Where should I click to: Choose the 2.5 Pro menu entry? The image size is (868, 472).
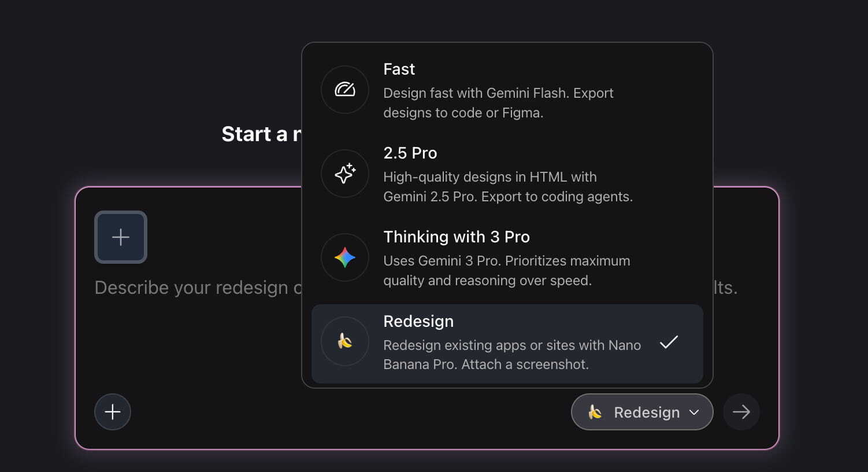pyautogui.click(x=507, y=174)
